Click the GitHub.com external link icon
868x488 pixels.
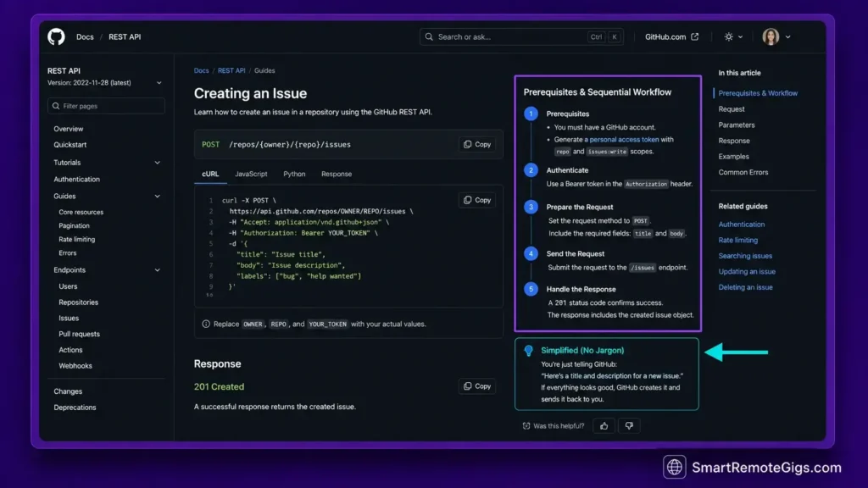click(x=695, y=36)
